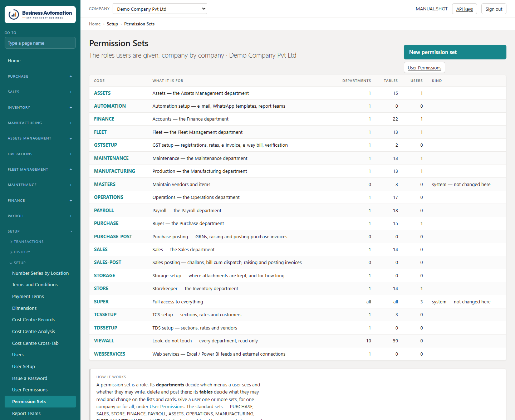515x420 pixels.
Task: Expand the Purchase menu section
Action: coord(40,77)
